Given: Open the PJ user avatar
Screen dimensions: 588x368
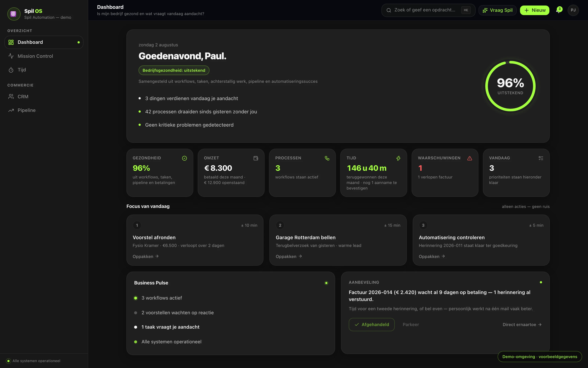Looking at the screenshot, I should [573, 10].
